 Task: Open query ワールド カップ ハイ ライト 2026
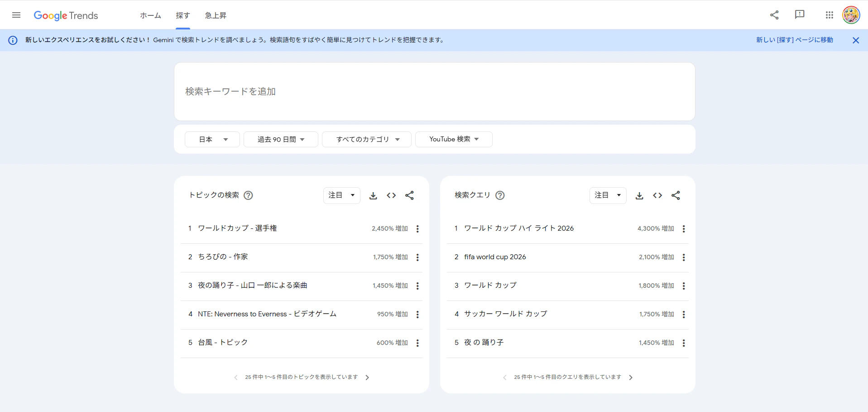coord(519,228)
